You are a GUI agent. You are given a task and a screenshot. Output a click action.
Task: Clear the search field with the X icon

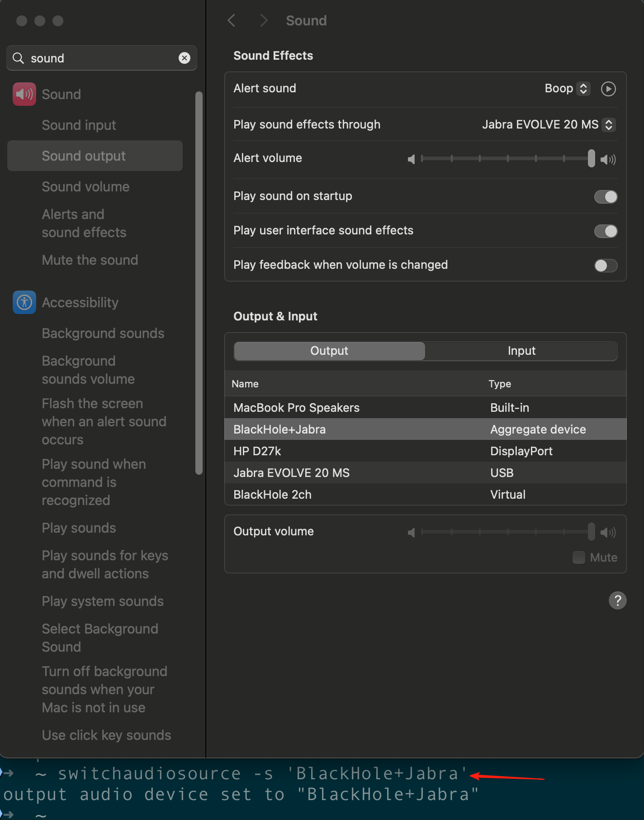click(185, 58)
